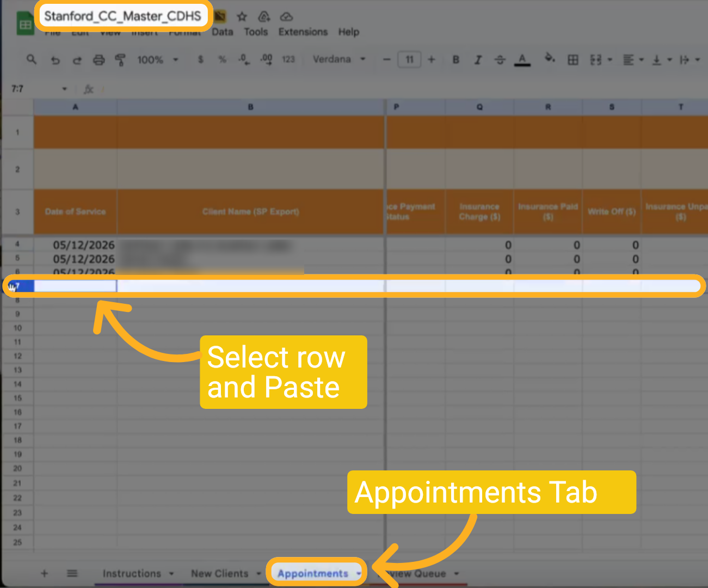Viewport: 708px width, 588px height.
Task: Expand the horizontal align dropdown arrow
Action: pos(641,60)
